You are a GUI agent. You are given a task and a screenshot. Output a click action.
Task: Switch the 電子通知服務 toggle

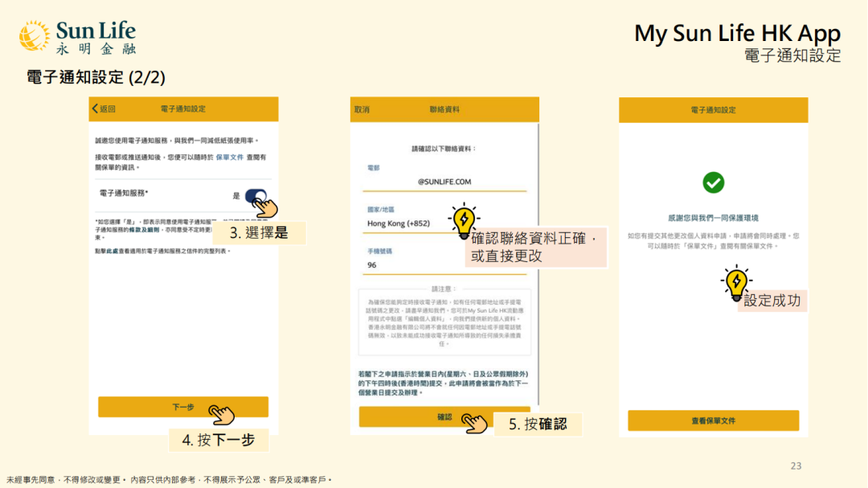pyautogui.click(x=256, y=195)
